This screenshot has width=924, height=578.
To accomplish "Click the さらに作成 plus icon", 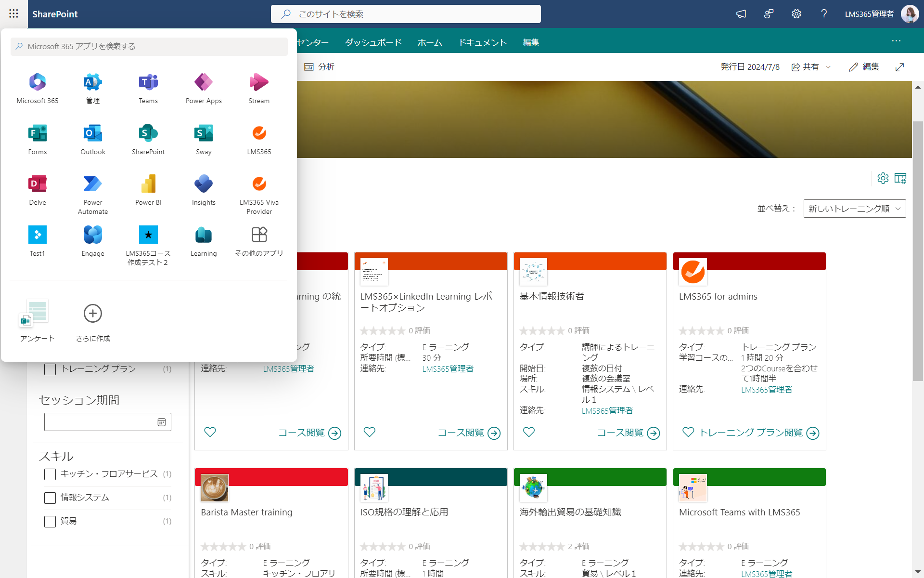I will [93, 314].
